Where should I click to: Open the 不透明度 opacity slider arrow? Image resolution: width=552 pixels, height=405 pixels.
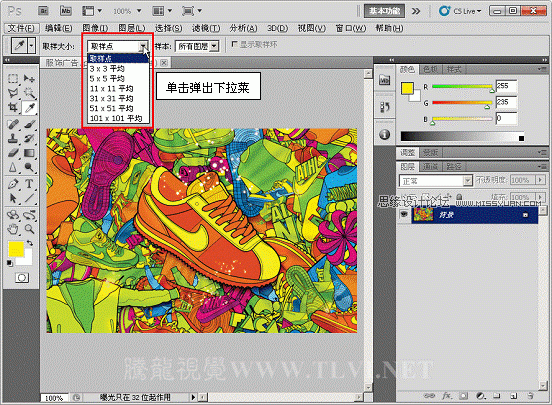(x=540, y=180)
